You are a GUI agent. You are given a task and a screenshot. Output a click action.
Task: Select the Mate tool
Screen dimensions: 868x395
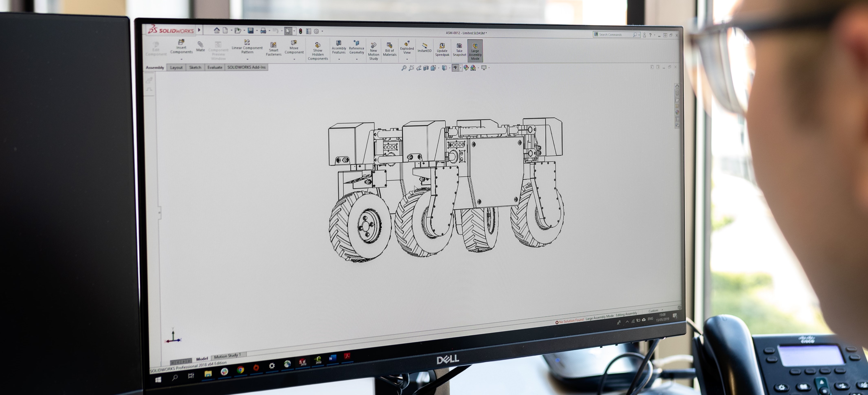coord(200,46)
